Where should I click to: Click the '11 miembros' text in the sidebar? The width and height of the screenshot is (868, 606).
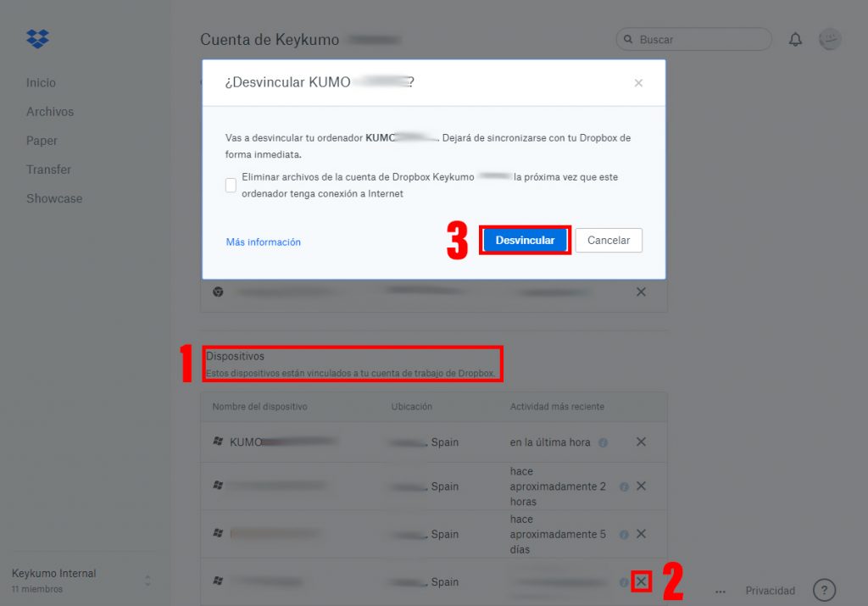[x=37, y=589]
